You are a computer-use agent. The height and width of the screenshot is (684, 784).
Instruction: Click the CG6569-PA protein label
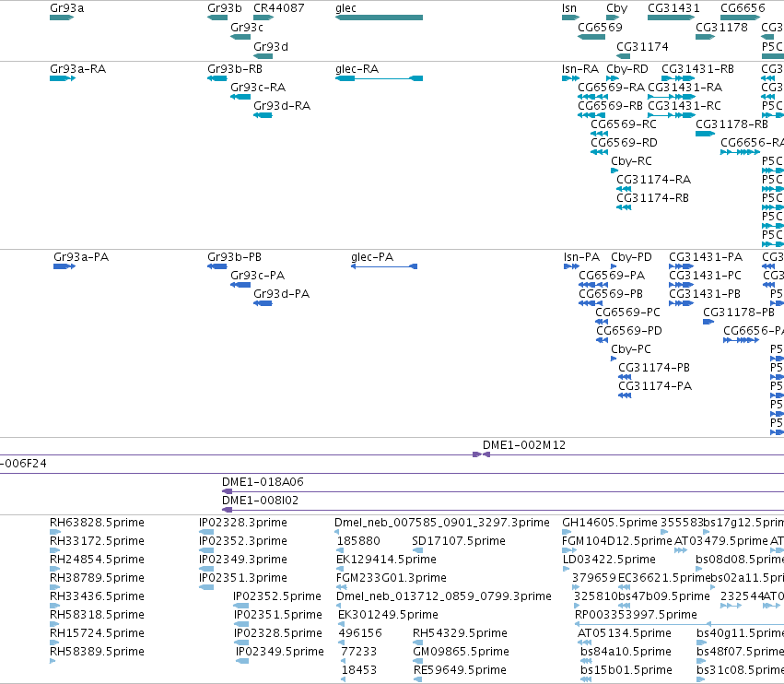tap(612, 276)
